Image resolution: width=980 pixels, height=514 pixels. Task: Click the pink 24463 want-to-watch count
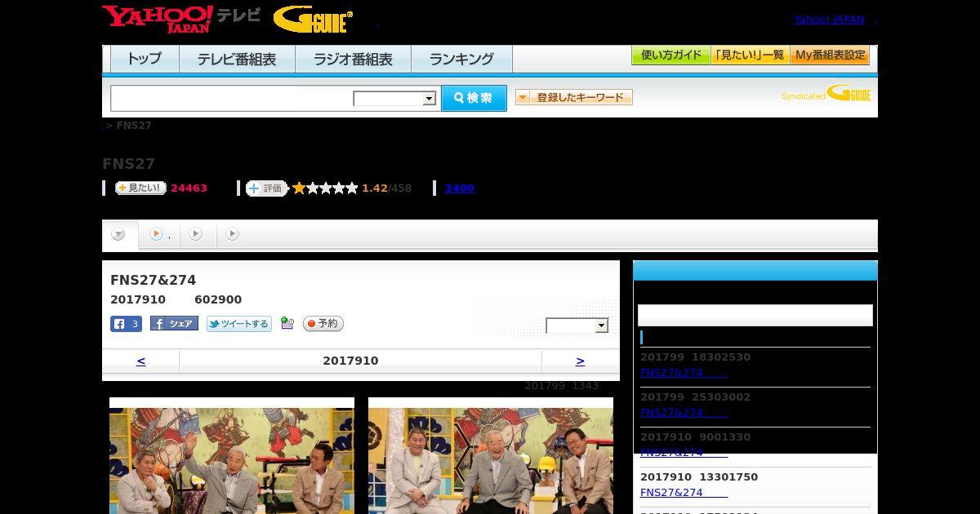[x=189, y=188]
